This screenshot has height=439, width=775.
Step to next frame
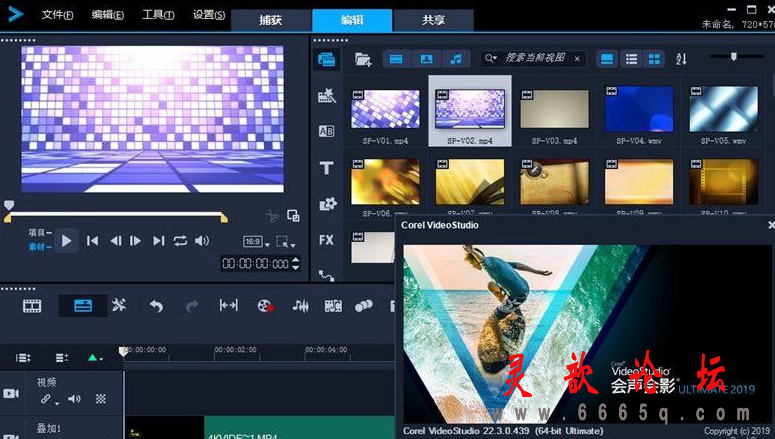tap(135, 241)
